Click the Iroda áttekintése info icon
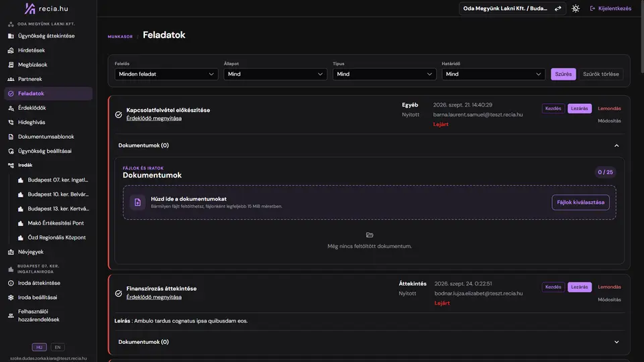 [x=11, y=283]
